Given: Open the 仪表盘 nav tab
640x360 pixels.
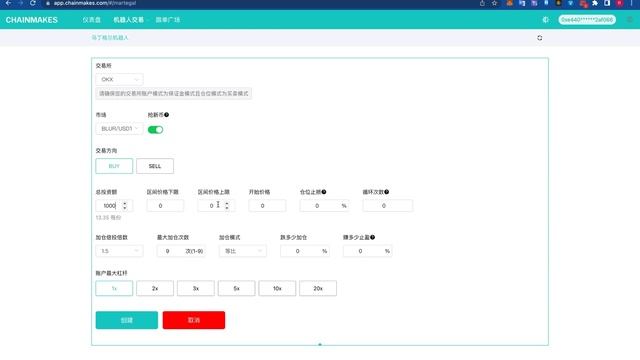Looking at the screenshot, I should click(x=91, y=20).
